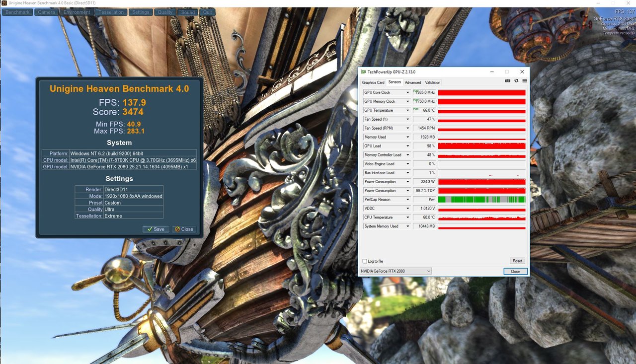The height and width of the screenshot is (364, 636).
Task: Click the Power Consumption 224.3 W value
Action: pyautogui.click(x=424, y=182)
